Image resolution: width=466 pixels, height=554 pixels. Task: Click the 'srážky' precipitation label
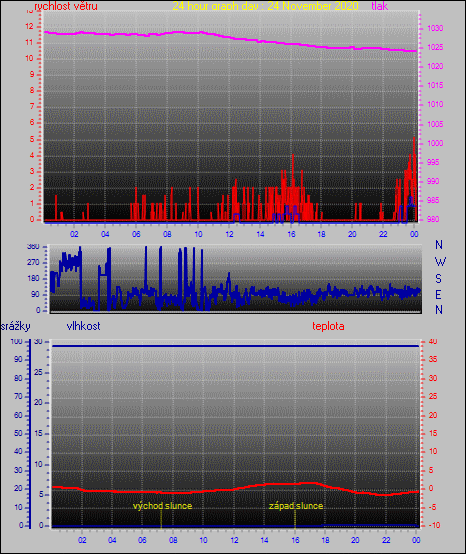click(x=15, y=326)
